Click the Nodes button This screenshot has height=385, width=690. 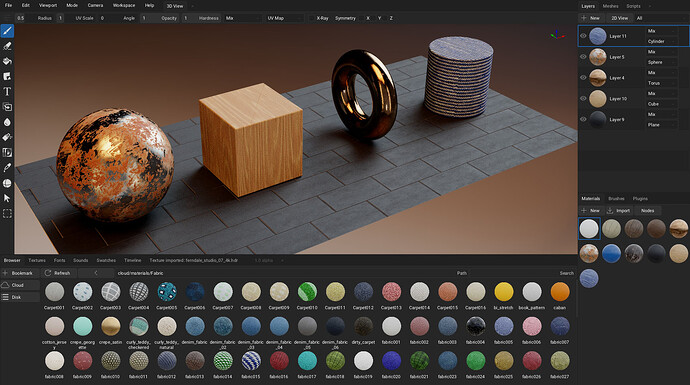(x=647, y=210)
